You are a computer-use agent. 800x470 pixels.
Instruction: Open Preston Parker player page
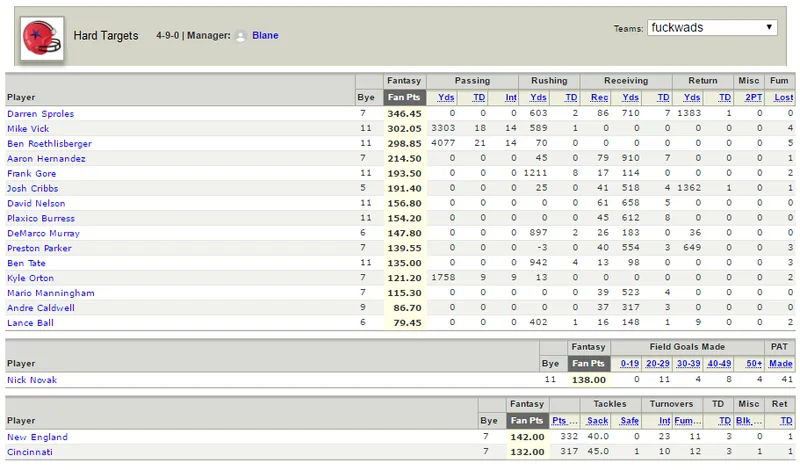[39, 248]
